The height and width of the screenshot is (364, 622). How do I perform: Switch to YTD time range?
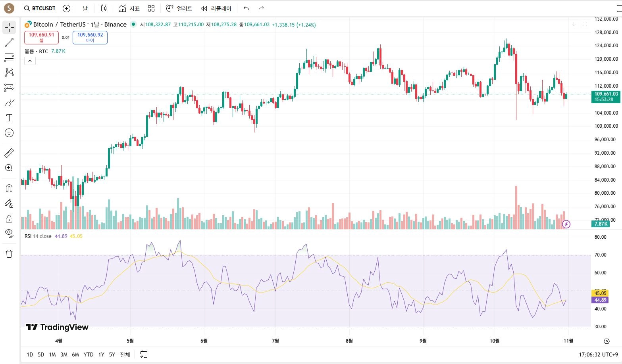[89, 354]
